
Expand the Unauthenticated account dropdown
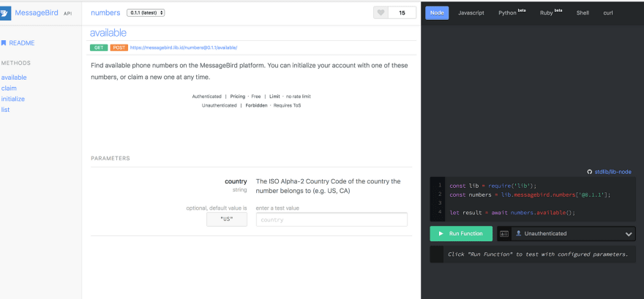point(566,233)
